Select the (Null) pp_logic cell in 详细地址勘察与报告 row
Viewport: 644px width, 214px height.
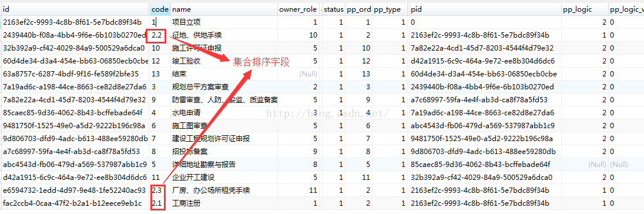tap(585, 164)
